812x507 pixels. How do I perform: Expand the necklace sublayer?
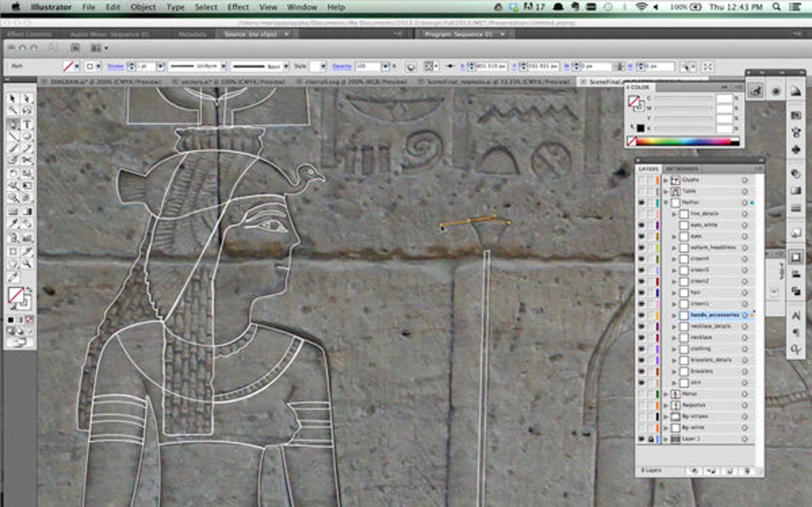674,338
